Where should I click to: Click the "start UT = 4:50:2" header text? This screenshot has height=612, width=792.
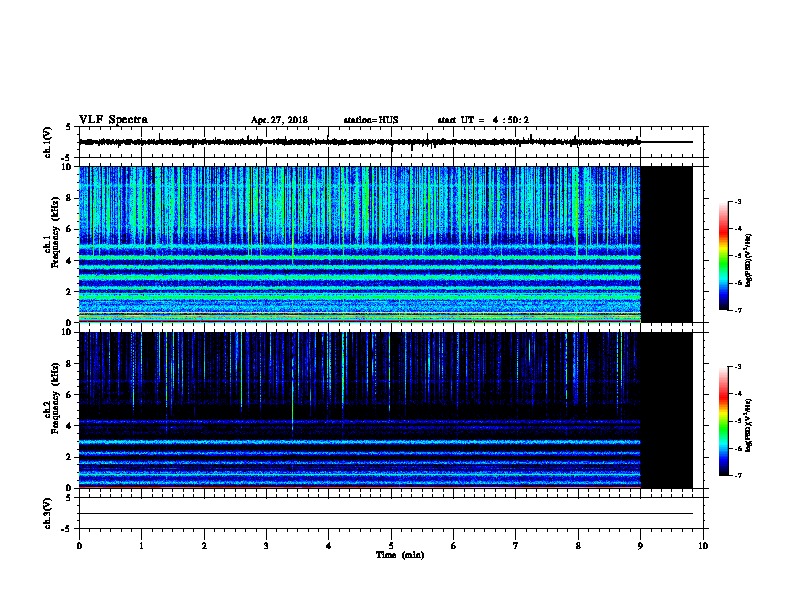[483, 120]
